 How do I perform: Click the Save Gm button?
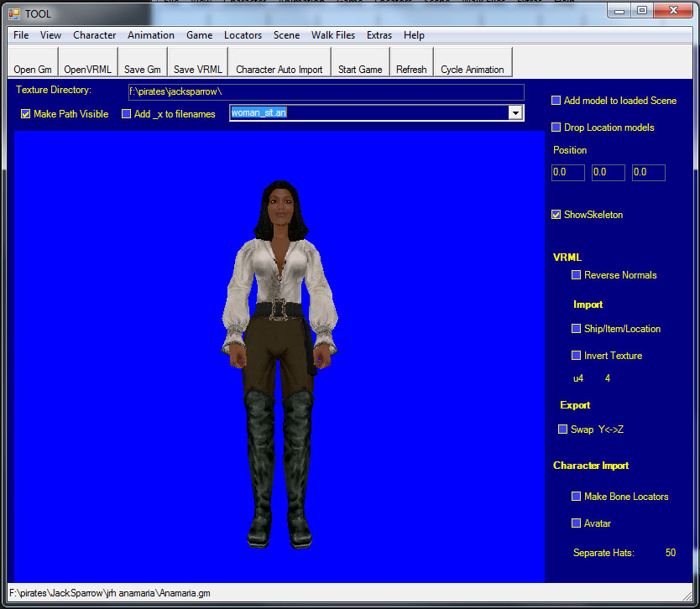click(x=143, y=62)
